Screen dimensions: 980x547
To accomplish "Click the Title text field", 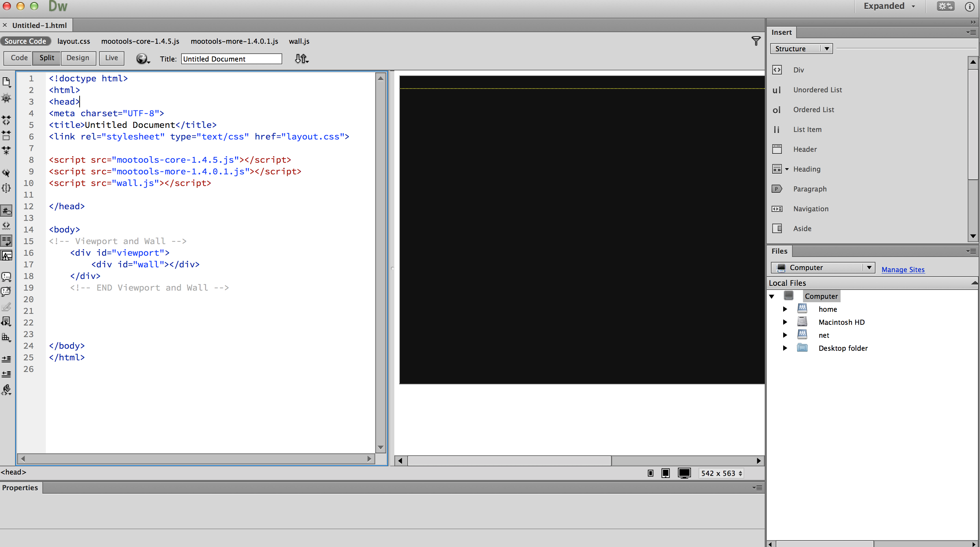I will pyautogui.click(x=231, y=59).
